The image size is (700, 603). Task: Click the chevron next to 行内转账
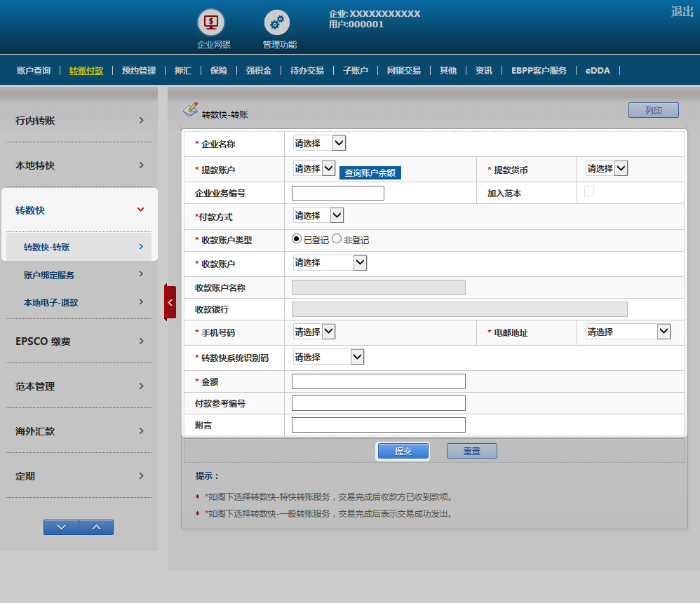click(x=141, y=121)
